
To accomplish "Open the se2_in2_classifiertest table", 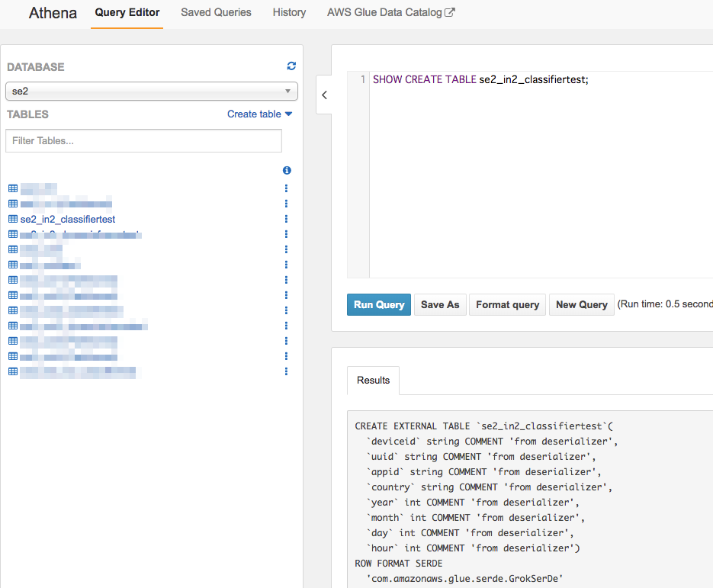I will (x=68, y=219).
